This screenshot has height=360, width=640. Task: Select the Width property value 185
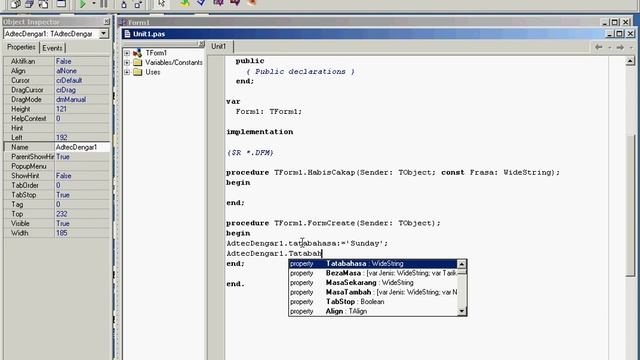82,233
